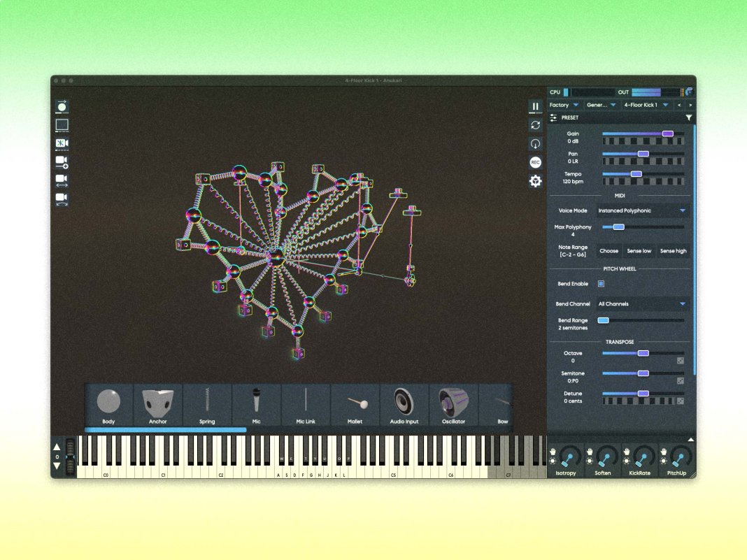The width and height of the screenshot is (747, 560).
Task: Click the Octave transpose slider handle
Action: [x=643, y=353]
